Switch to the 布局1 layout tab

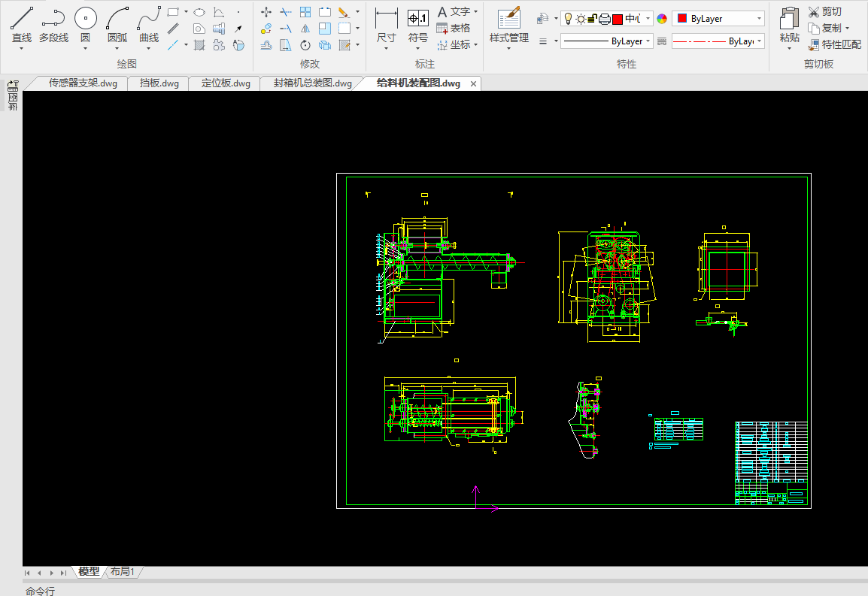[x=123, y=571]
